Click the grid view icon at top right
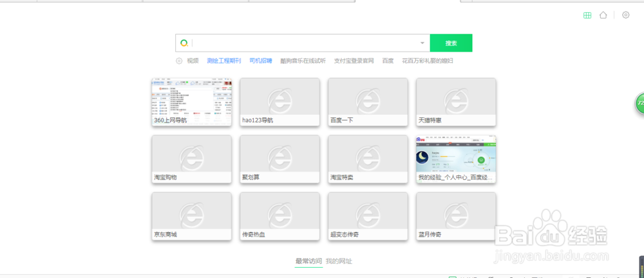 point(587,15)
